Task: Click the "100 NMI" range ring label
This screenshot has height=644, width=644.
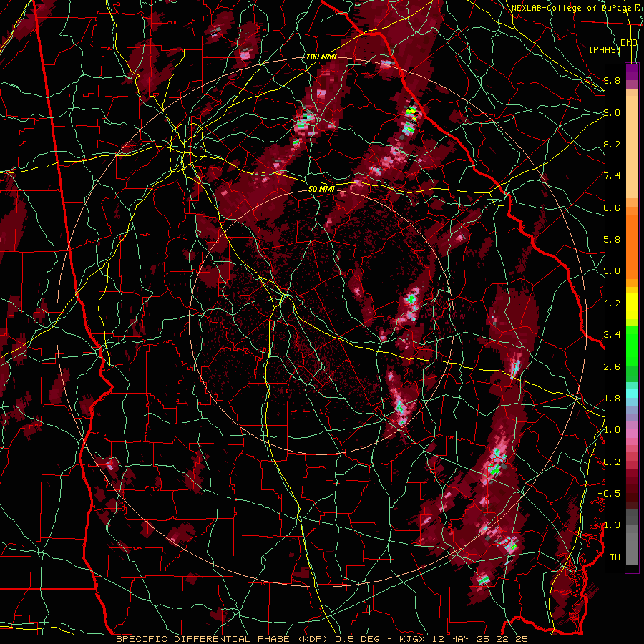Action: [321, 57]
